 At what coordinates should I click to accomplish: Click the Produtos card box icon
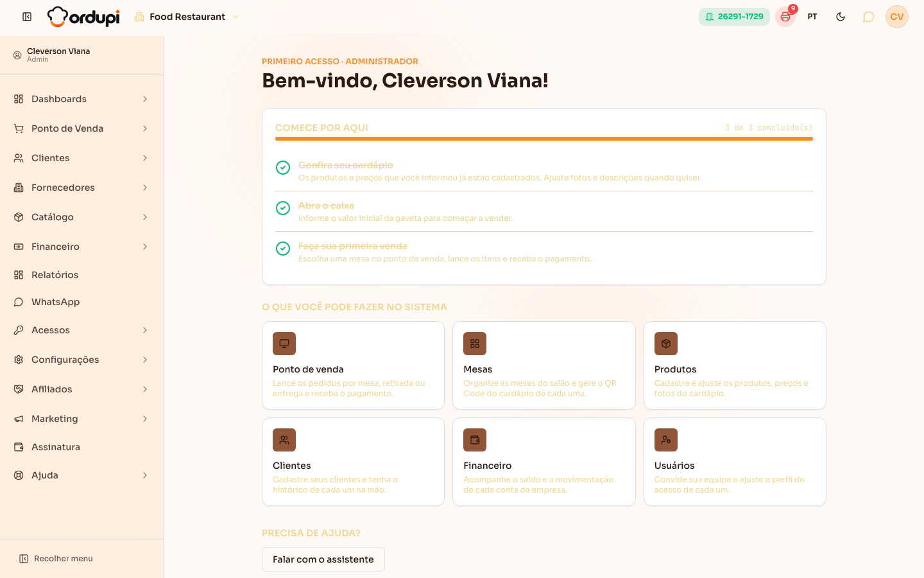point(666,344)
